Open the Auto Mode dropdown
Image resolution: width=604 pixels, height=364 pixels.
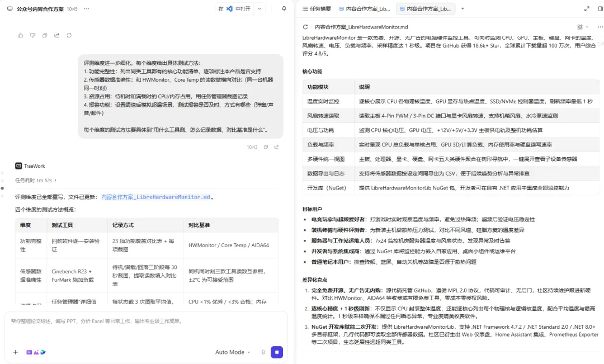pos(233,352)
